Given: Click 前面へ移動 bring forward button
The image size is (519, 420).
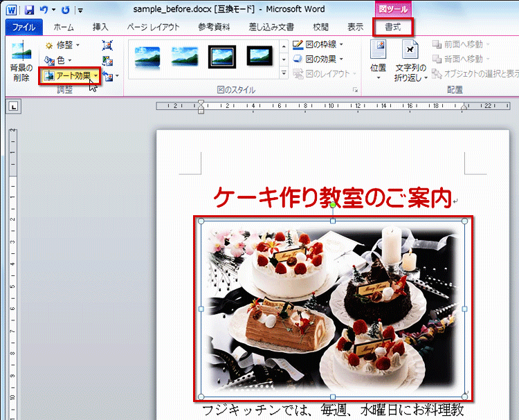Looking at the screenshot, I should click(461, 44).
